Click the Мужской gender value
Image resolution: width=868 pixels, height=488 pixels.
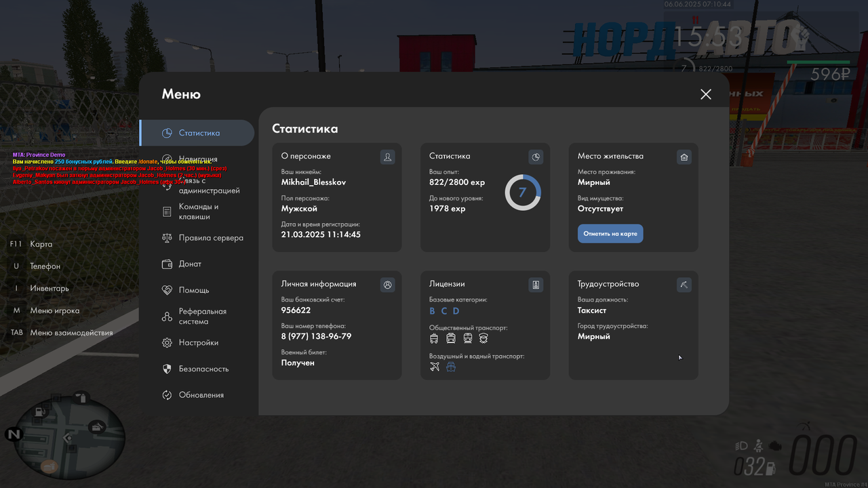pyautogui.click(x=299, y=209)
